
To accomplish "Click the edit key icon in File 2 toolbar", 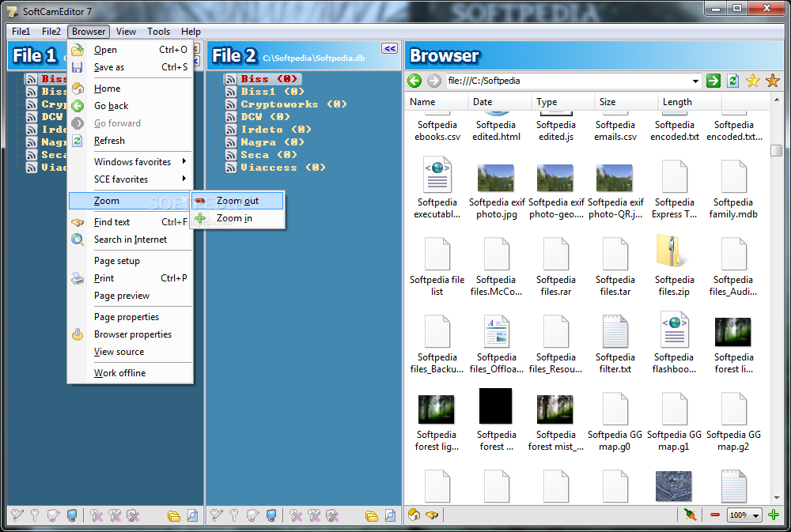I will pos(217,515).
